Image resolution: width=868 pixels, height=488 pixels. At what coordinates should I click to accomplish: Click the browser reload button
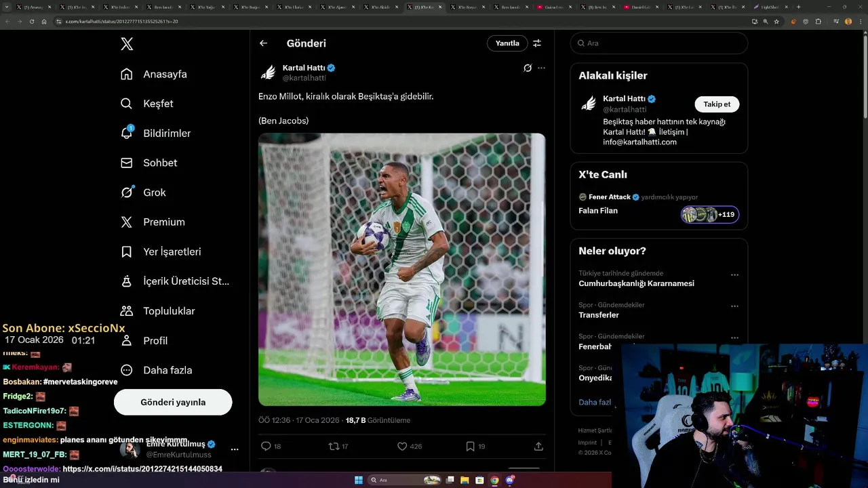tap(32, 21)
